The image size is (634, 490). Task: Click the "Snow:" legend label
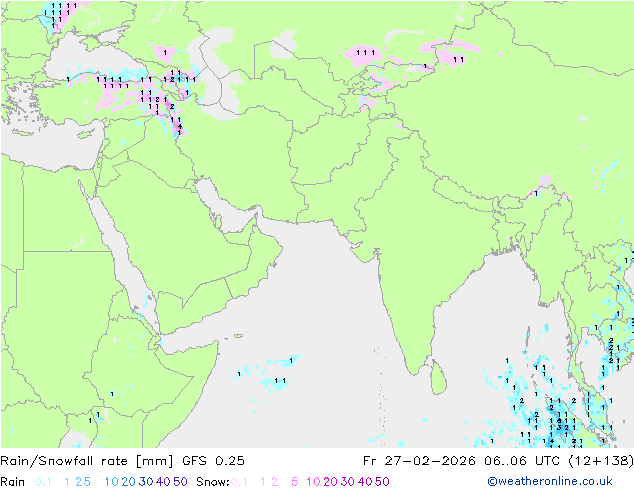tap(213, 482)
